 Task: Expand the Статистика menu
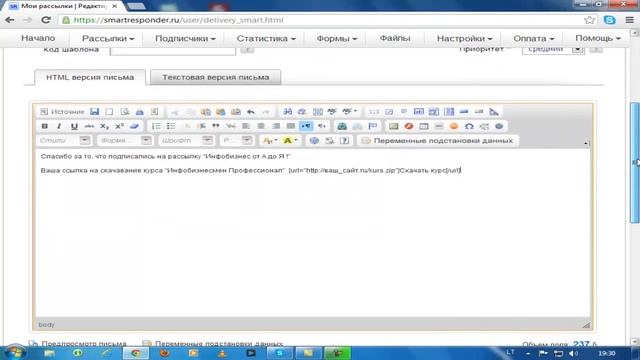click(x=266, y=38)
